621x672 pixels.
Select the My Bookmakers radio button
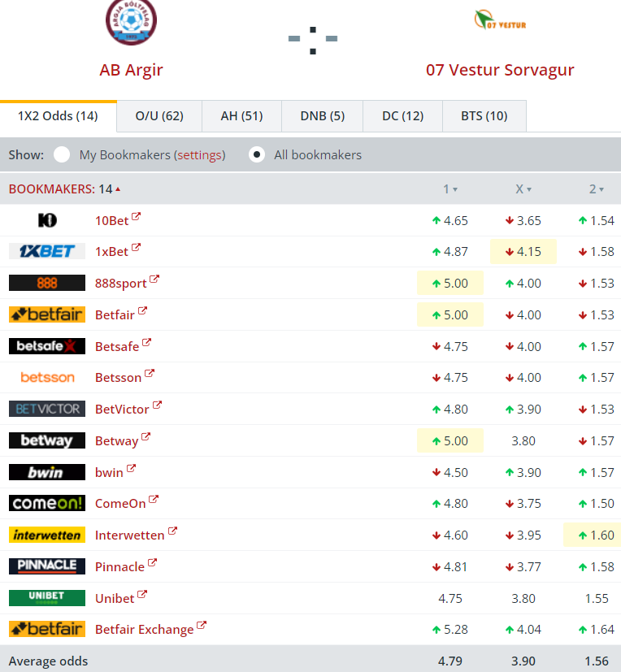point(62,154)
